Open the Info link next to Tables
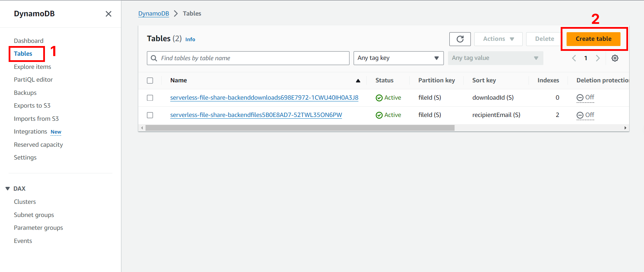Screen dimensions: 644x272 coord(190,39)
